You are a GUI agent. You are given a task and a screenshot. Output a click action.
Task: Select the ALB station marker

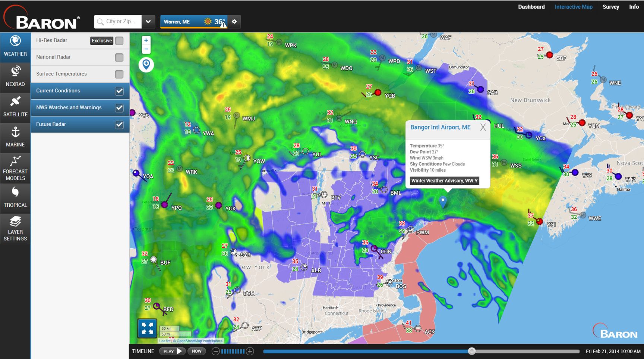[x=304, y=267]
